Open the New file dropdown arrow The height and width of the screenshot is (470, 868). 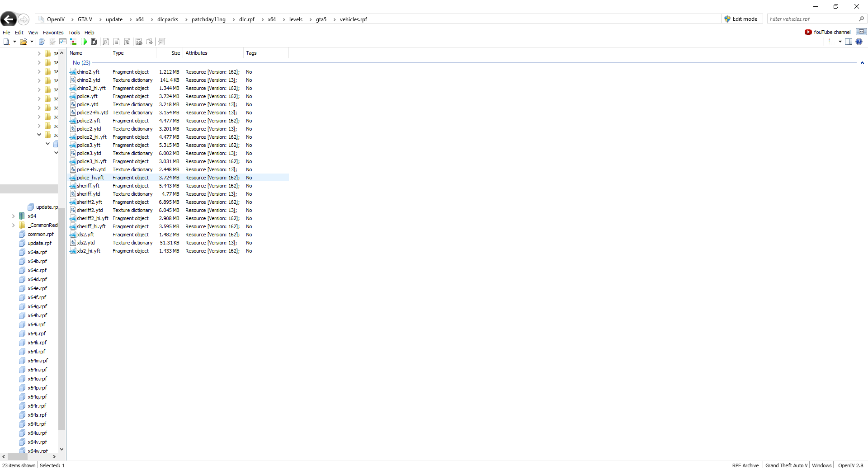[14, 42]
